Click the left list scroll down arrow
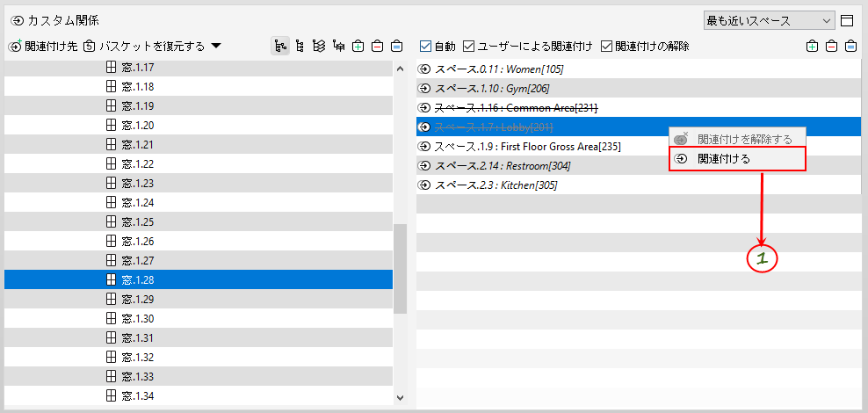 (x=401, y=397)
